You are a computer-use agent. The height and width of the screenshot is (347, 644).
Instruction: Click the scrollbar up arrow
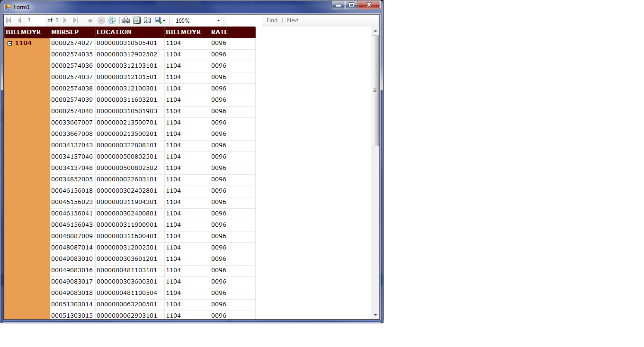(x=376, y=31)
